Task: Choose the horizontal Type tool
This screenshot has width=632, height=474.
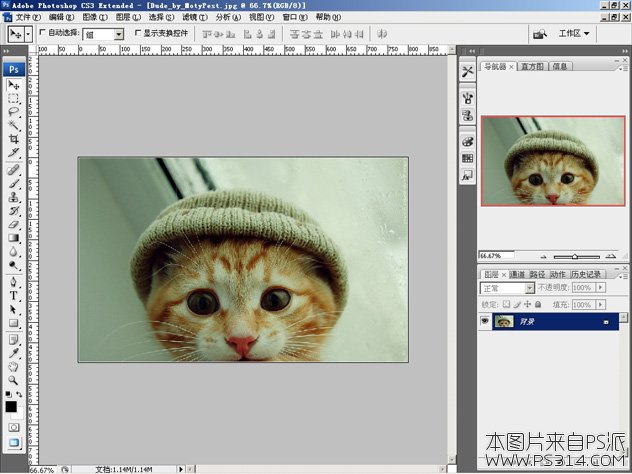Action: (x=14, y=296)
